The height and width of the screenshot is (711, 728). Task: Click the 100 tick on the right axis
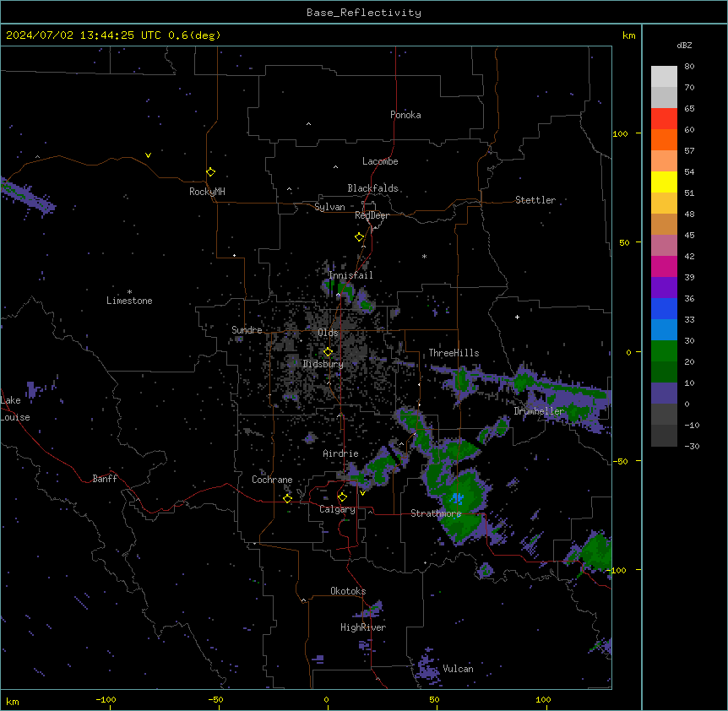(x=620, y=133)
